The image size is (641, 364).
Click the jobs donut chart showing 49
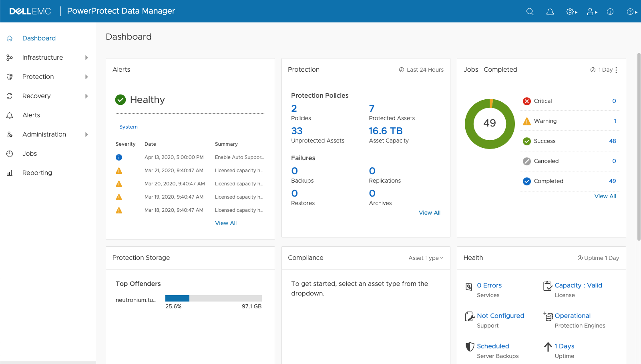490,124
